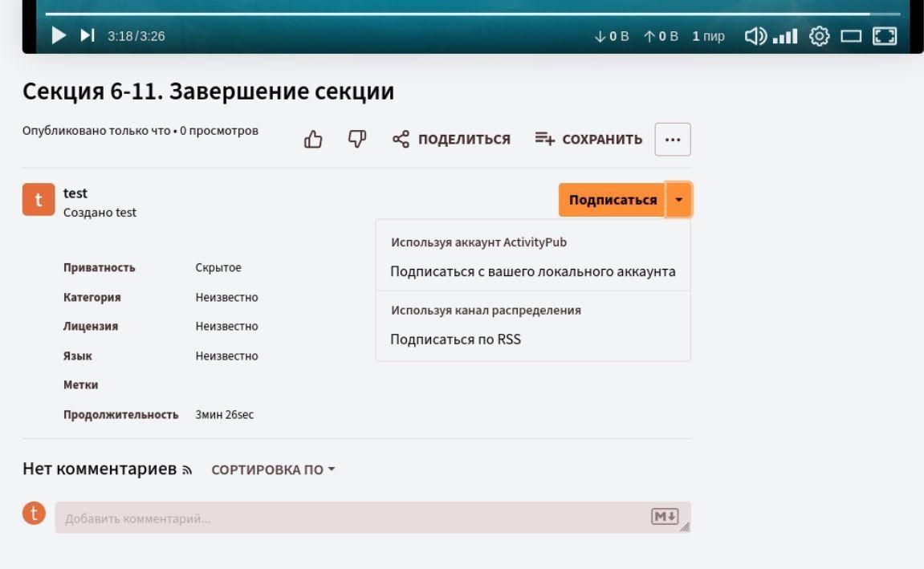
Task: Like the video with the thumbs up icon
Action: (312, 140)
